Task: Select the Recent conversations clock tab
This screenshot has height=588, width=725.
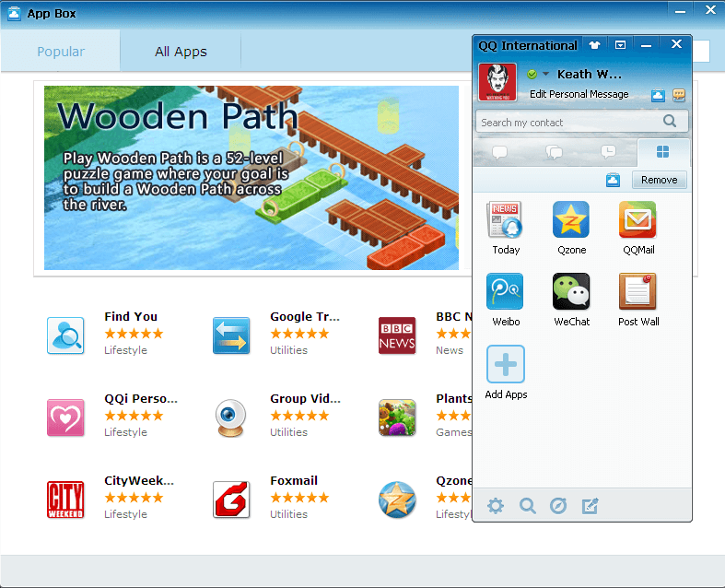Action: [608, 152]
